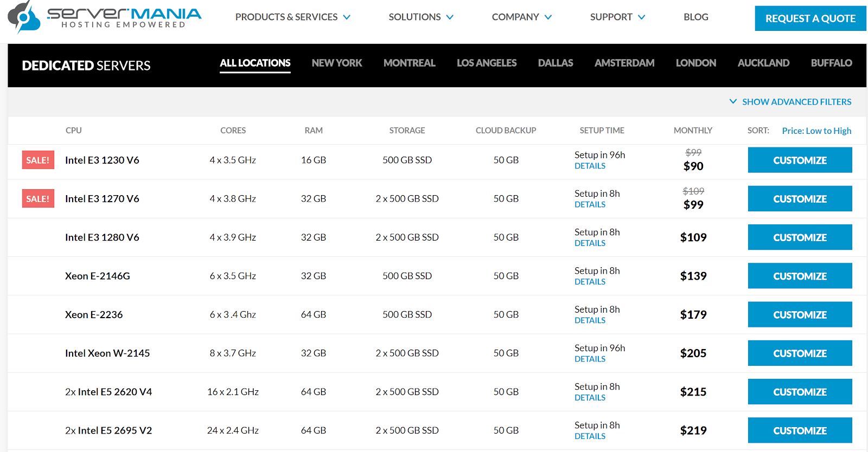Open setup Details for 2x Intel E5 2695 V2

(x=590, y=436)
